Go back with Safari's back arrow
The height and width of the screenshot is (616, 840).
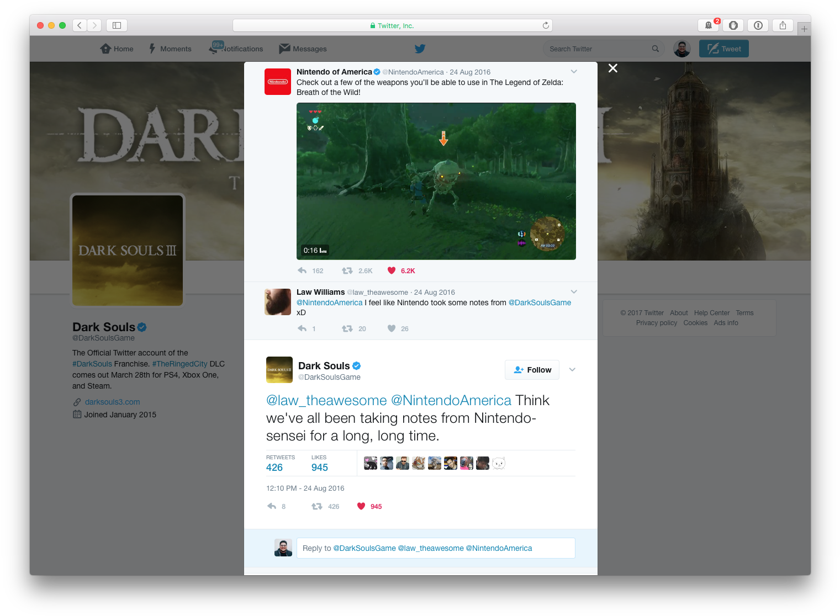pyautogui.click(x=80, y=25)
